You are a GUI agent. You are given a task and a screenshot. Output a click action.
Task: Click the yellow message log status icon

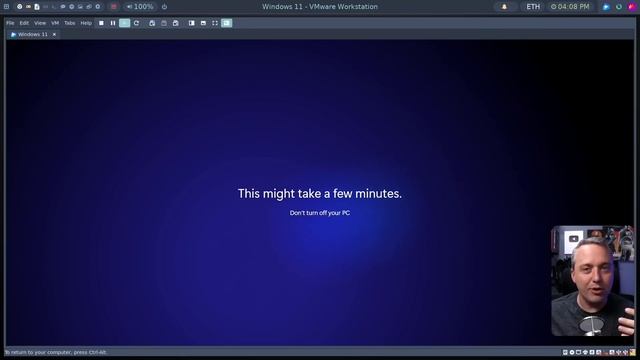(x=633, y=352)
